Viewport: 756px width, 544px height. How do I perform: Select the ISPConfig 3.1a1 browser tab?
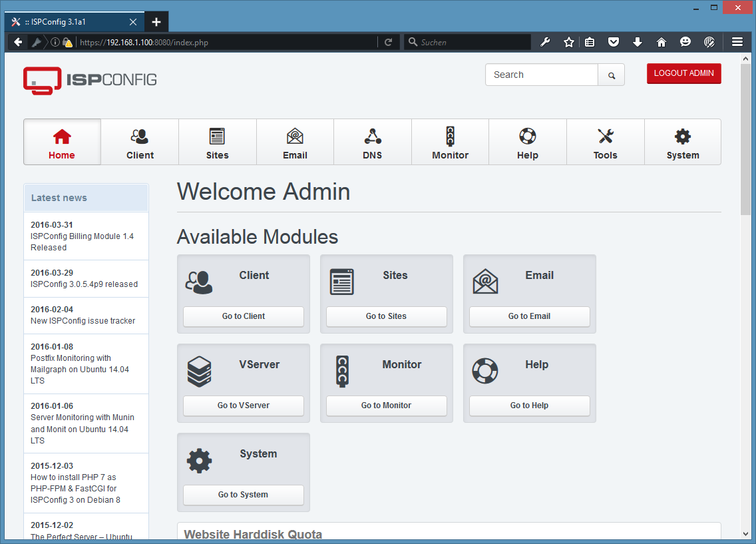point(75,22)
